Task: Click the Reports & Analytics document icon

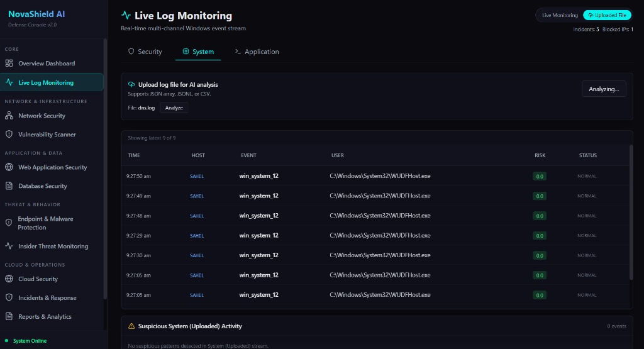Action: [x=9, y=316]
